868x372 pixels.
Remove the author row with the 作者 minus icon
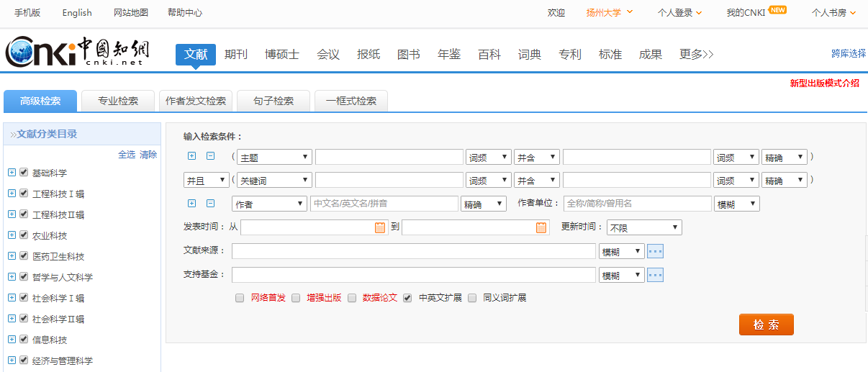(210, 204)
